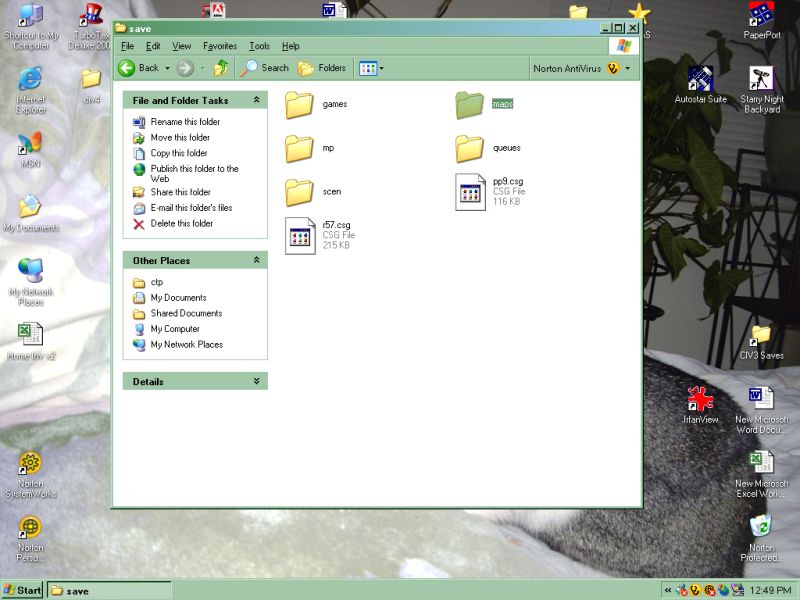Open the Views dropdown button

(370, 68)
